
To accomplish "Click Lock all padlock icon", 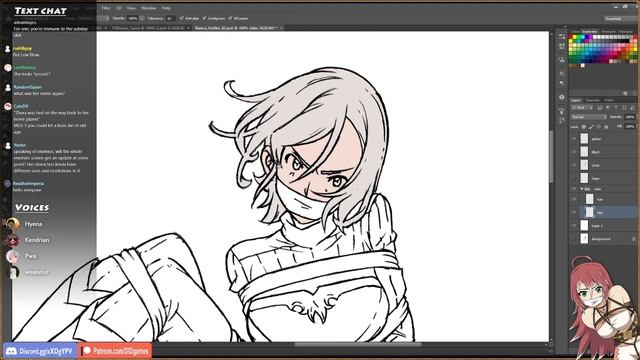I will click(606, 127).
